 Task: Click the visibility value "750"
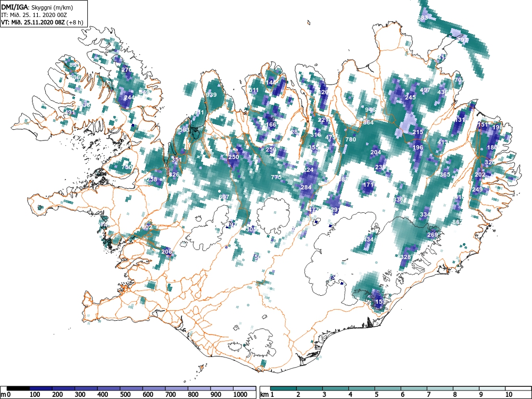point(127,167)
